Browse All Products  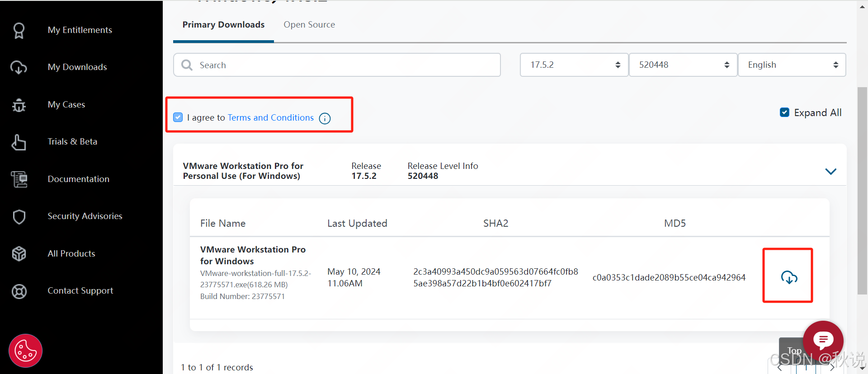tap(71, 253)
